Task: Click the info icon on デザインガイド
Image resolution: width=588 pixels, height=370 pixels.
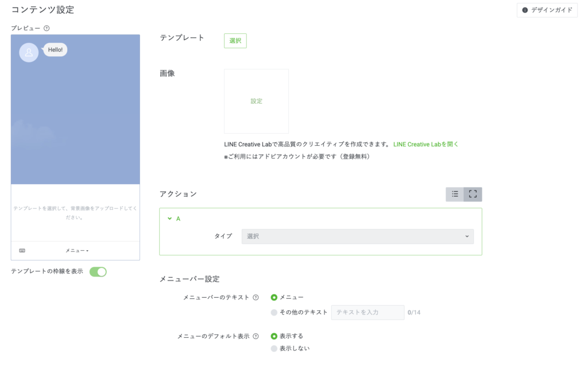Action: point(525,10)
